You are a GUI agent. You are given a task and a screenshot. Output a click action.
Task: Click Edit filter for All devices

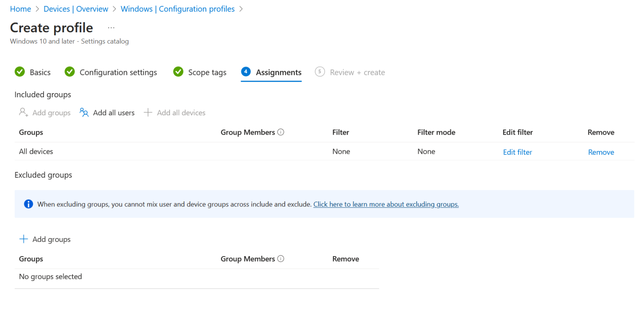[517, 152]
